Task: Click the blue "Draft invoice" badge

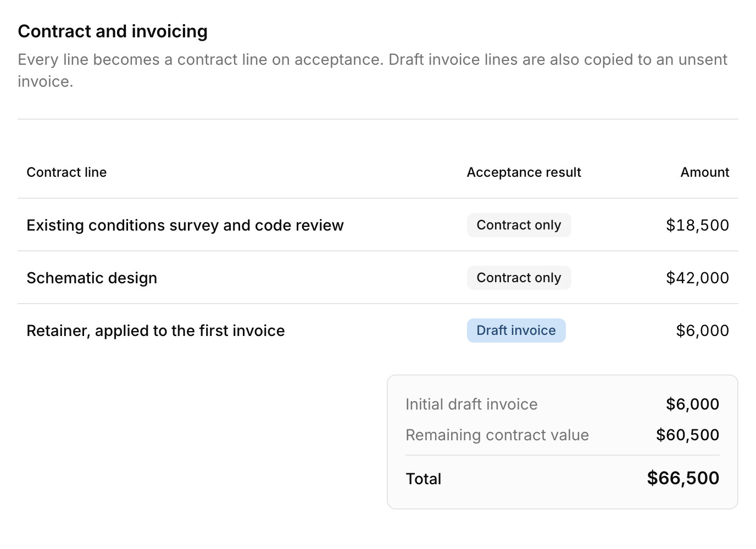Action: [x=516, y=330]
